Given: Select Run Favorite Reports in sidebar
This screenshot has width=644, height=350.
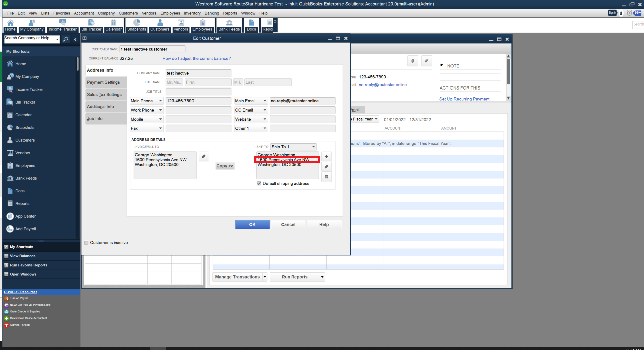Looking at the screenshot, I should click(40, 265).
